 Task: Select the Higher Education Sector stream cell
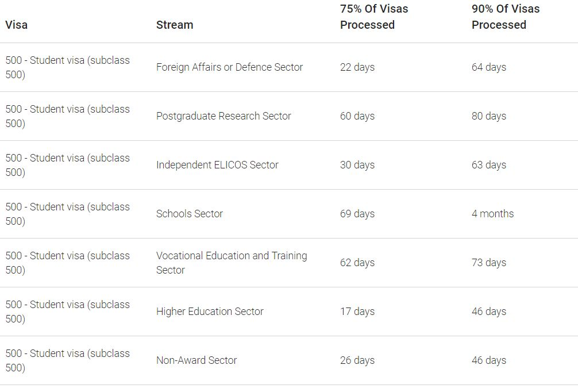(x=210, y=312)
